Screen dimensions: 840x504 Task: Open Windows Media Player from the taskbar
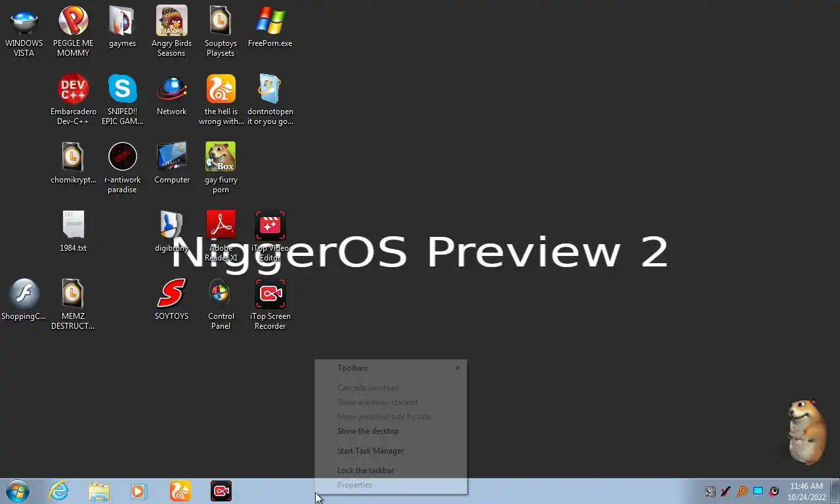pos(139,491)
